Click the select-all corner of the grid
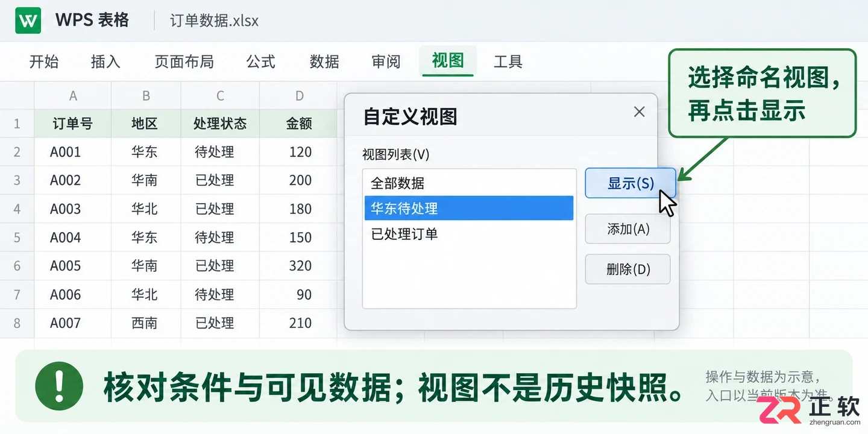This screenshot has height=434, width=868. click(17, 95)
